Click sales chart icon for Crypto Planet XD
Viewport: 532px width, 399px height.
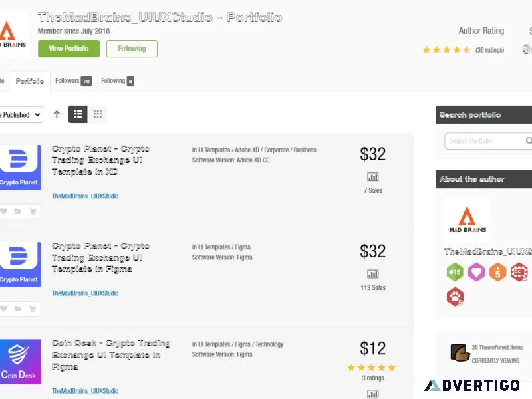point(372,177)
